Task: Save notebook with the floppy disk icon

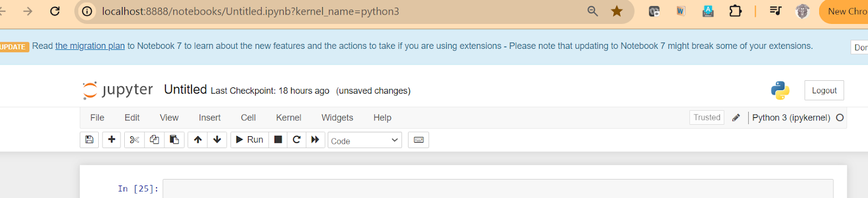Action: pos(90,140)
